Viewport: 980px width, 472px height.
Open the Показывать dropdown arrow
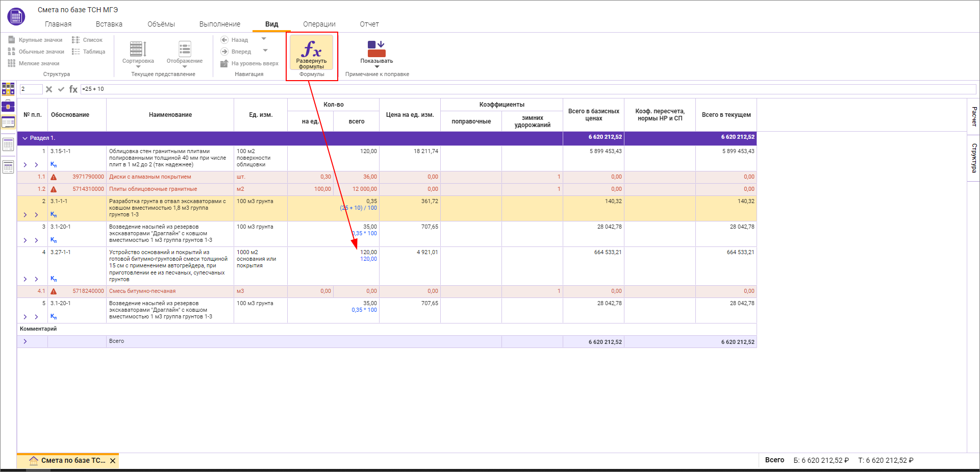click(377, 67)
